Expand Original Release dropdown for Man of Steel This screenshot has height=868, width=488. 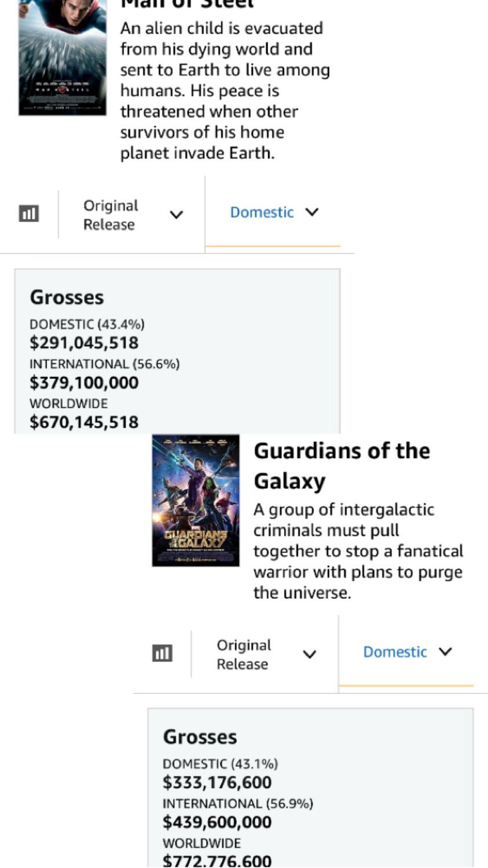coord(132,215)
